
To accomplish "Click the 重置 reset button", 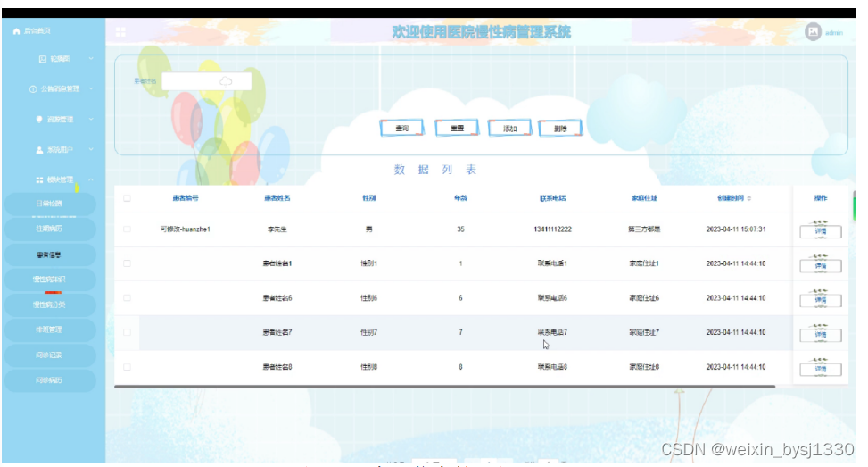I will tap(457, 128).
